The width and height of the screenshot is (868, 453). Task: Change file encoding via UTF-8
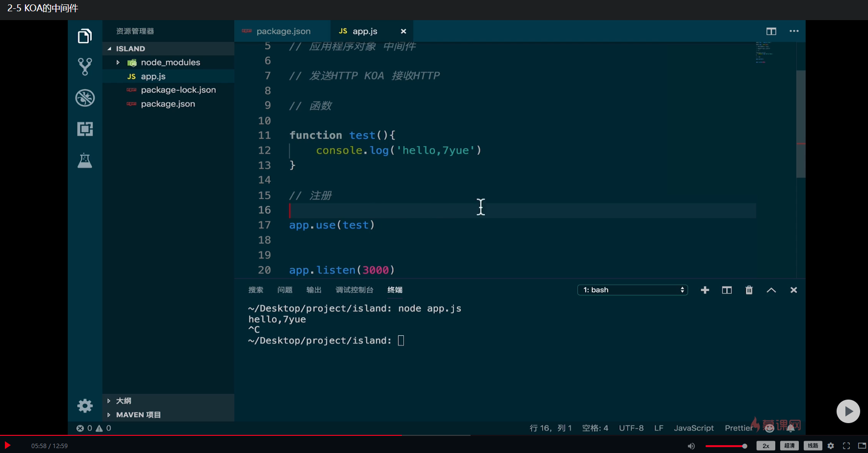(x=631, y=428)
